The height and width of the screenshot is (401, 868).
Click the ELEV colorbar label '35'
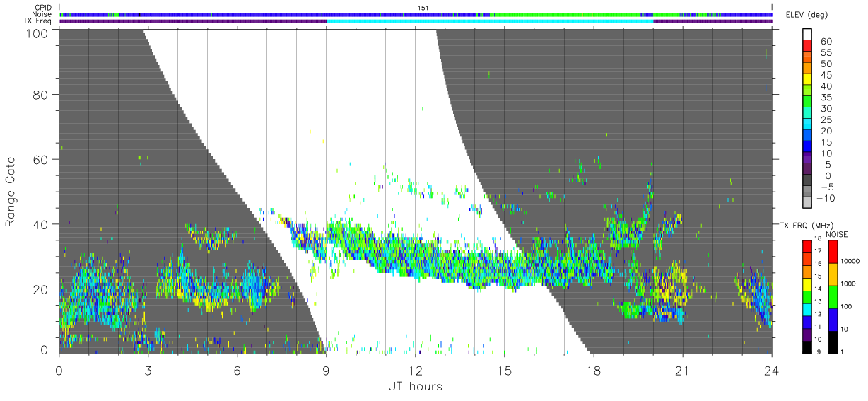(825, 98)
